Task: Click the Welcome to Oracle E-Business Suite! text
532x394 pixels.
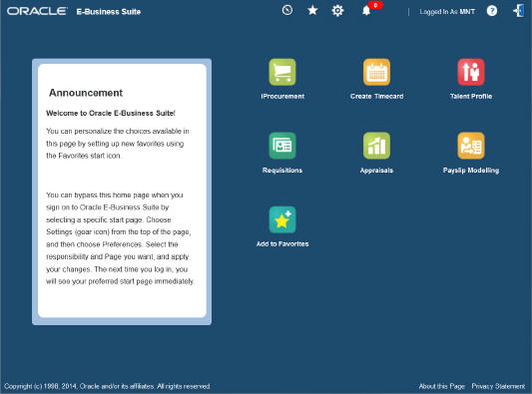Action: point(111,114)
